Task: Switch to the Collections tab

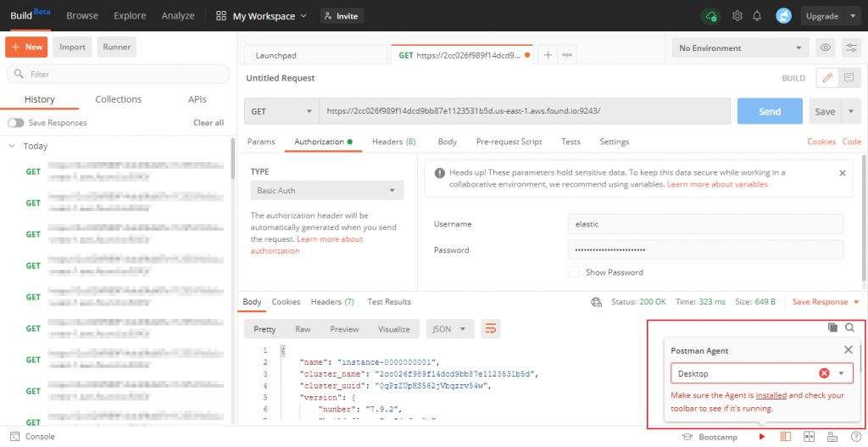Action: point(119,99)
